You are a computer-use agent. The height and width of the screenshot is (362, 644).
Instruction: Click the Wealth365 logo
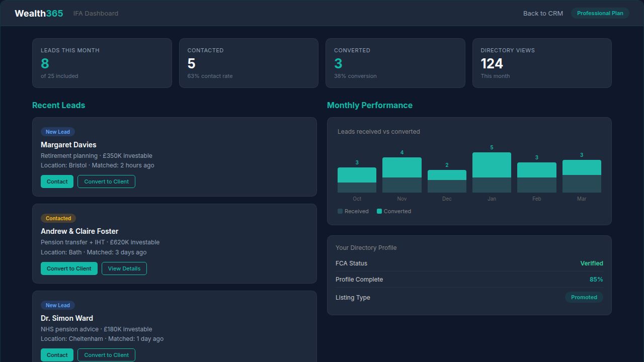coord(38,13)
